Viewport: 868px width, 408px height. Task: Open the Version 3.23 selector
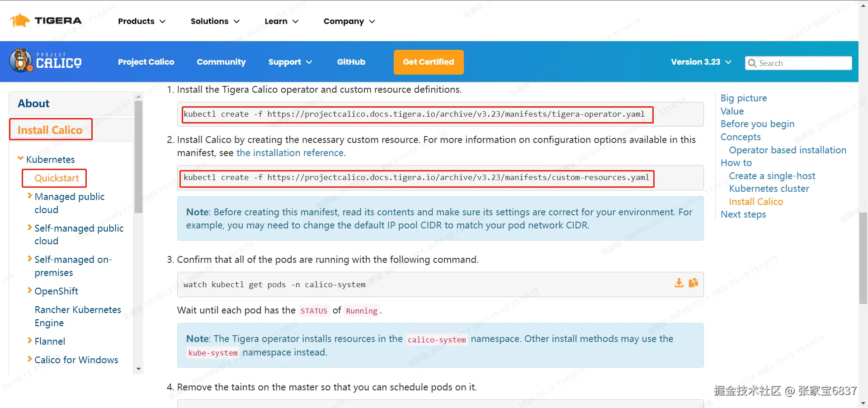click(701, 62)
